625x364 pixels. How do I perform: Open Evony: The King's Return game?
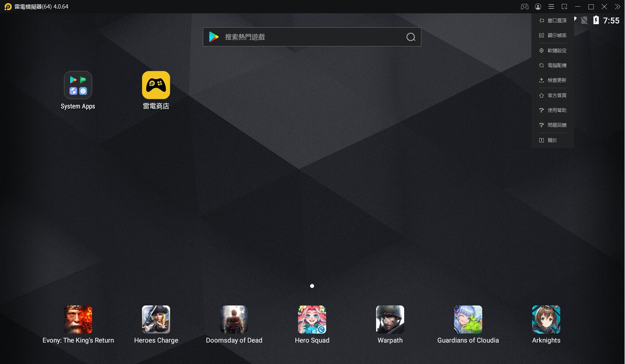pos(78,320)
